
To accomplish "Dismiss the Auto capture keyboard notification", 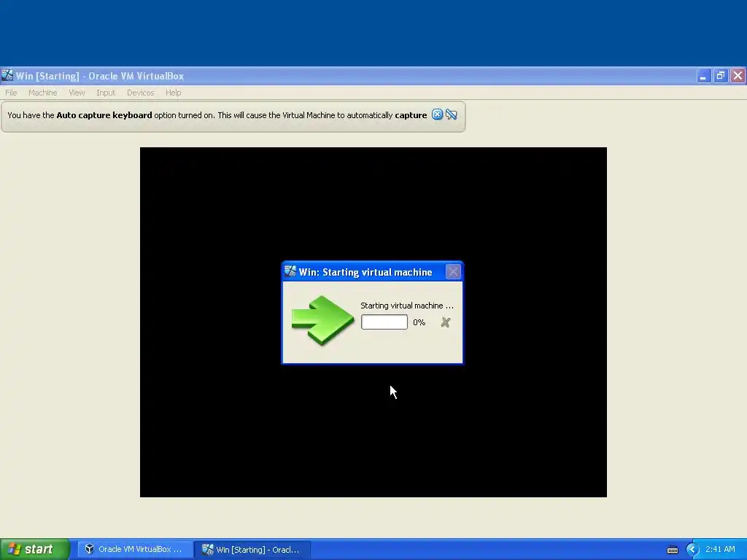I will [437, 114].
